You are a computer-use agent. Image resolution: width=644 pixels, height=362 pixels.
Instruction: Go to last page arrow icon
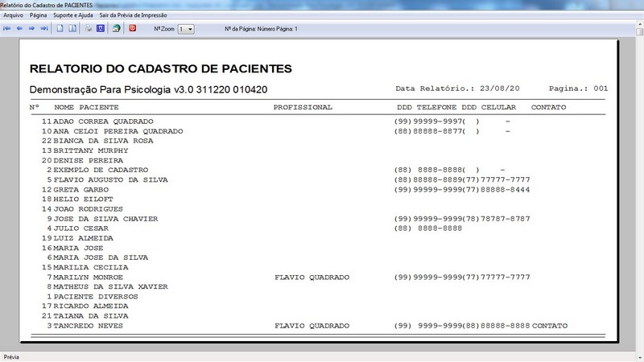[44, 29]
